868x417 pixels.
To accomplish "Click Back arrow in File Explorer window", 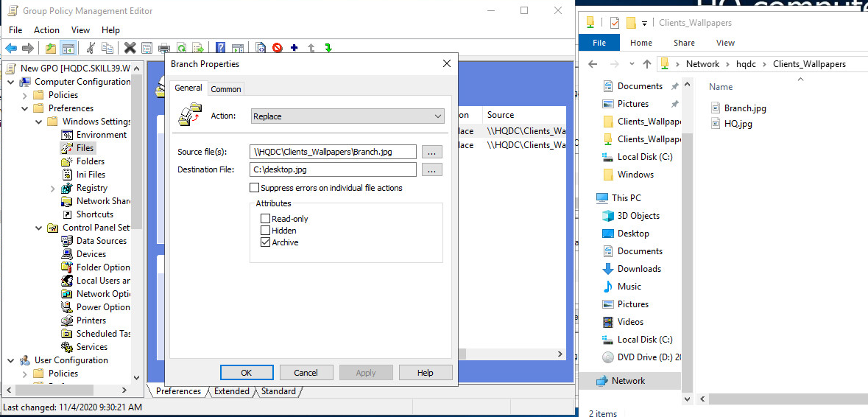I will point(593,64).
